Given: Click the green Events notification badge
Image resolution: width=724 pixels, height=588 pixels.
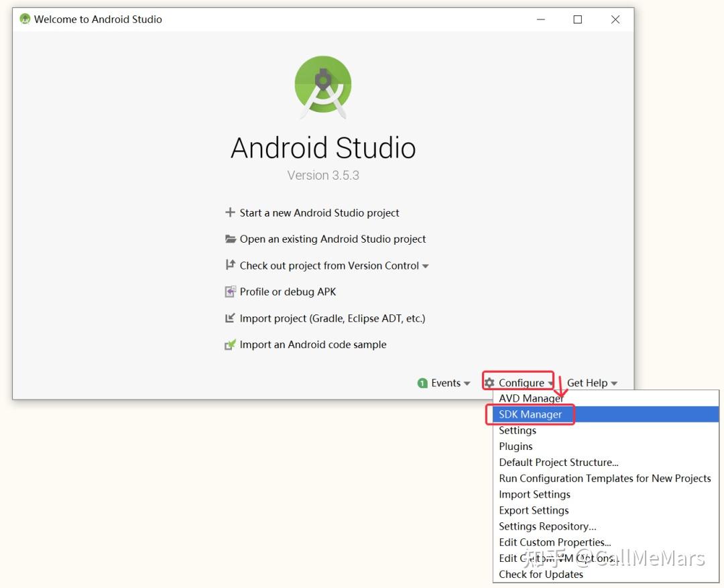Looking at the screenshot, I should coord(422,384).
